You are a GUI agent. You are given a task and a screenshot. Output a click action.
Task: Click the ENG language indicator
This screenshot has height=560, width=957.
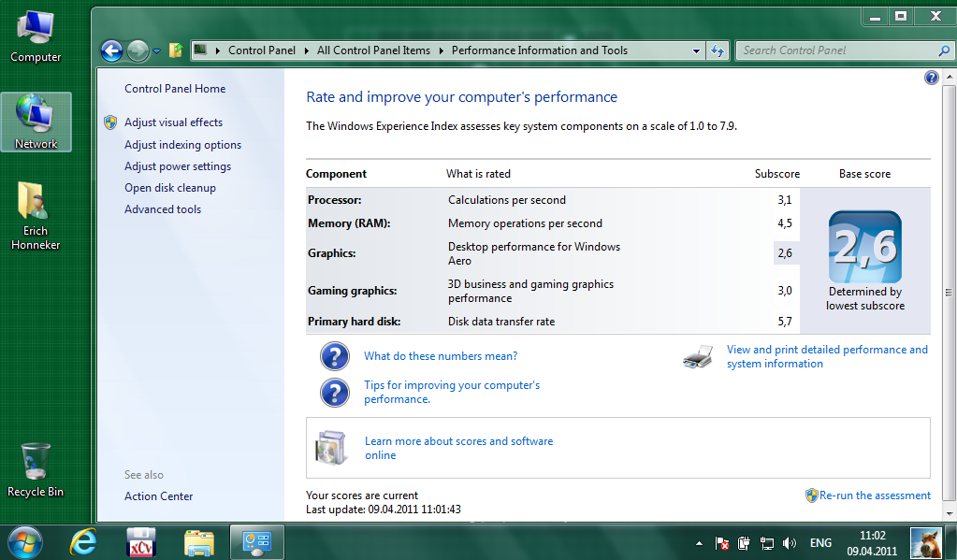pos(820,543)
